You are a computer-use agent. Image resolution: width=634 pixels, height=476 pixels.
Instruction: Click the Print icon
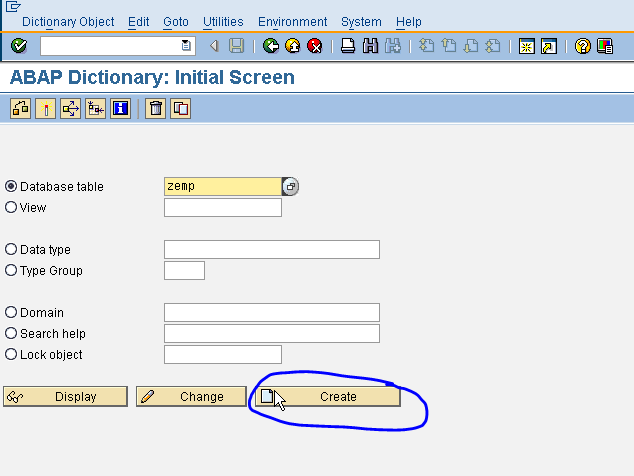348,46
